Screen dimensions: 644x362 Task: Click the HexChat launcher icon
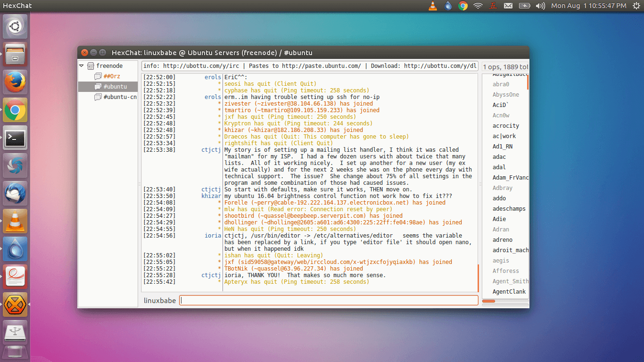tap(15, 304)
